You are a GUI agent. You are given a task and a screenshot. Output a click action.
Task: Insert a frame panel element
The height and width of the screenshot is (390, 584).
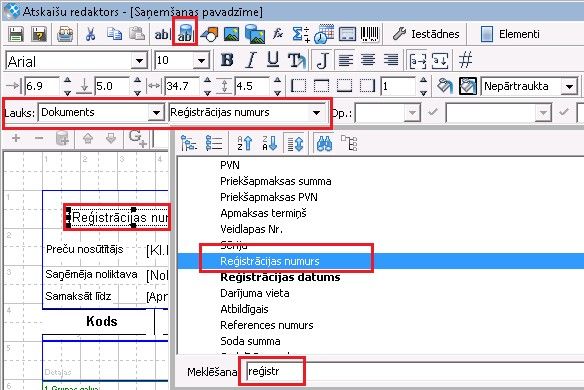(x=347, y=34)
